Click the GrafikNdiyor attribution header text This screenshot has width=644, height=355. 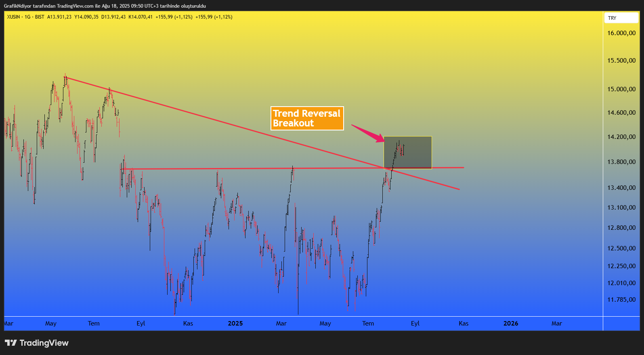(105, 6)
